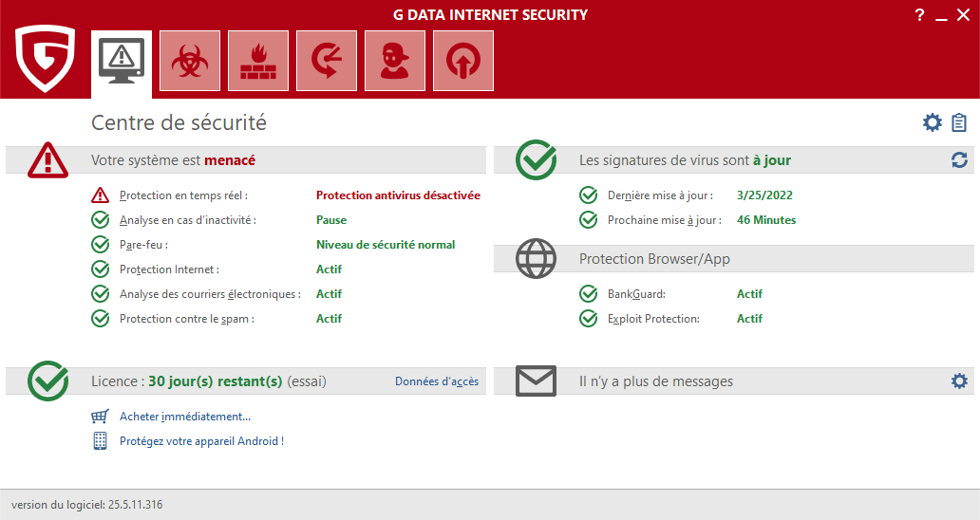Viewport: 980px width, 520px height.
Task: Click check icon beside Dernière mise à jour
Action: tap(588, 195)
